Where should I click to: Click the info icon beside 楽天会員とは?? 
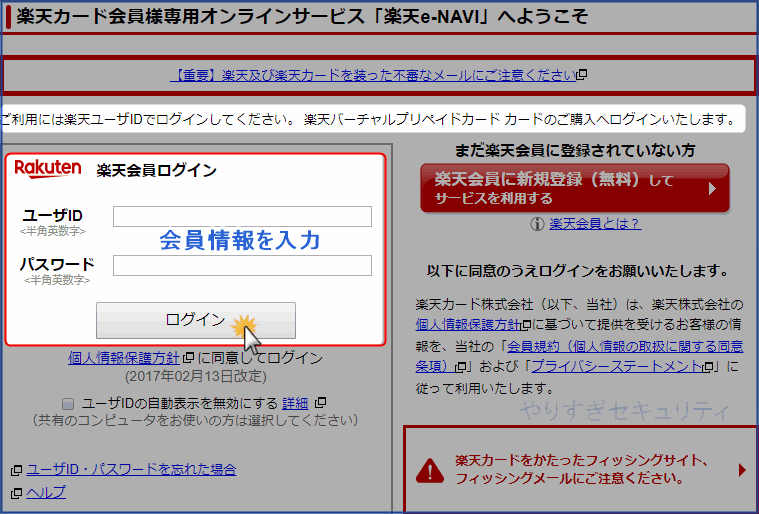(x=537, y=224)
